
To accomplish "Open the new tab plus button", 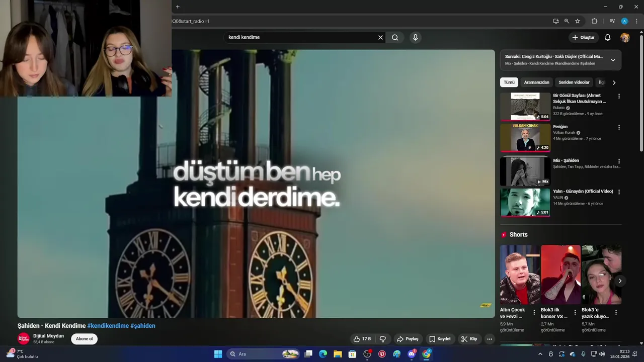I will (178, 7).
